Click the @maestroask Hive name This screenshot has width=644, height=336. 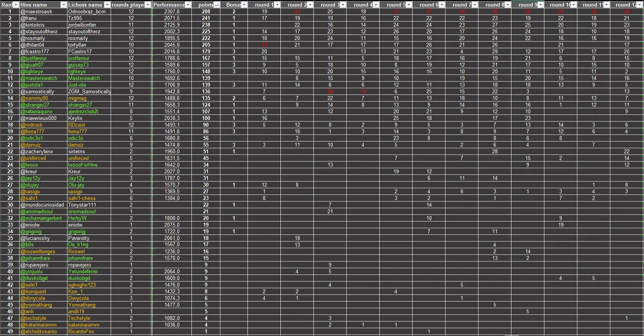pyautogui.click(x=36, y=11)
